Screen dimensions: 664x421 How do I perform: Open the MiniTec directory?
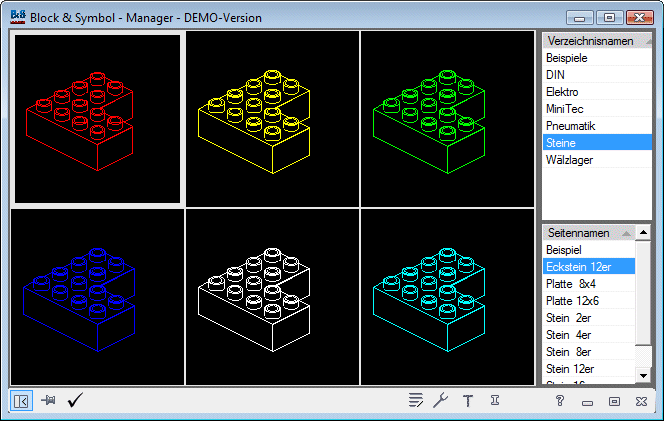[x=597, y=108]
